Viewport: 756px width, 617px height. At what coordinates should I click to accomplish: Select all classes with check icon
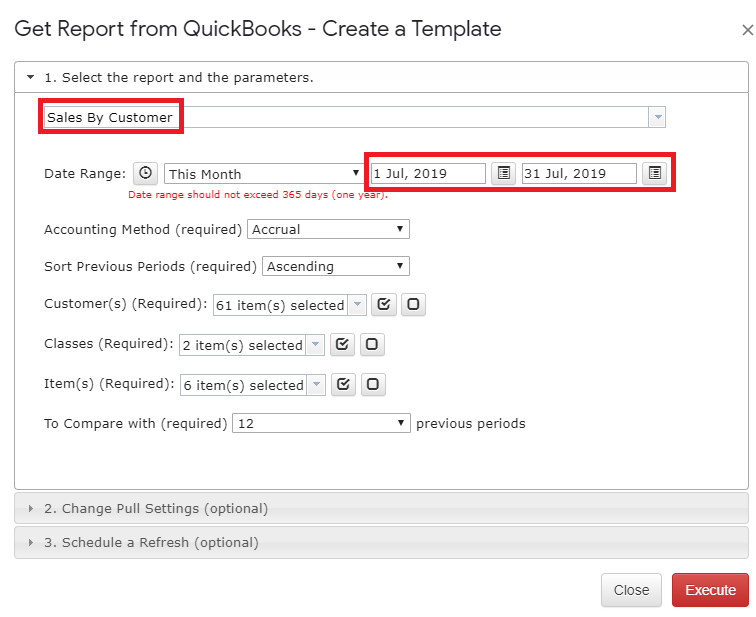[x=342, y=345]
